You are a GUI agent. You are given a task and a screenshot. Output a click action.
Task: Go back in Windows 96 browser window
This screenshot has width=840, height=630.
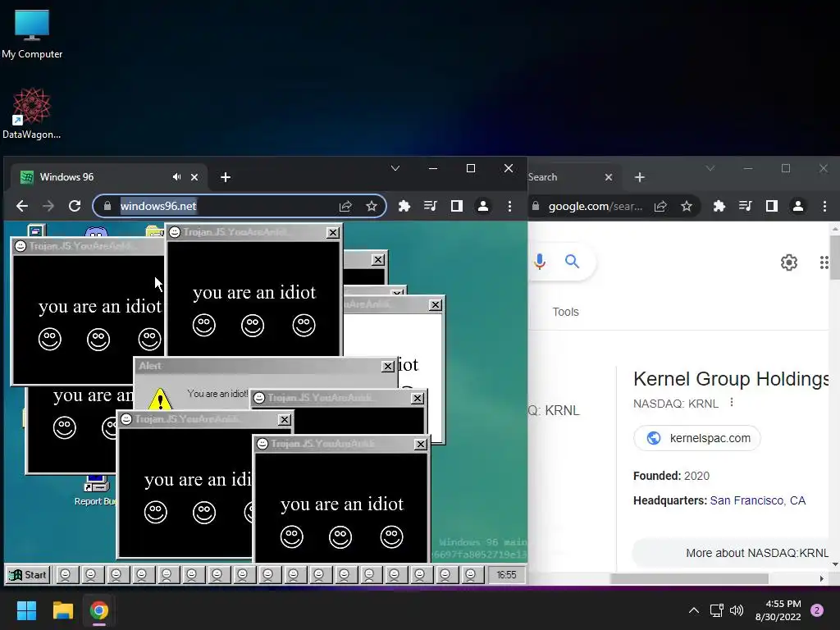point(22,206)
